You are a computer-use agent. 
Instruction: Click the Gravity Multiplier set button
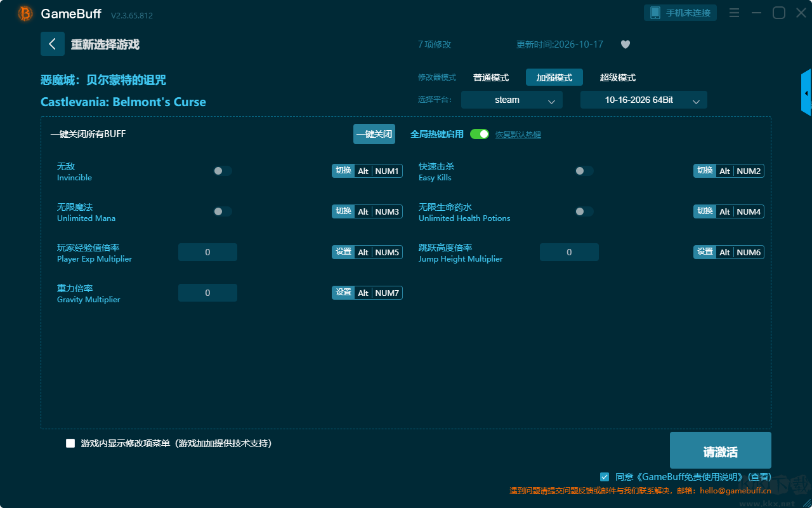pyautogui.click(x=343, y=293)
